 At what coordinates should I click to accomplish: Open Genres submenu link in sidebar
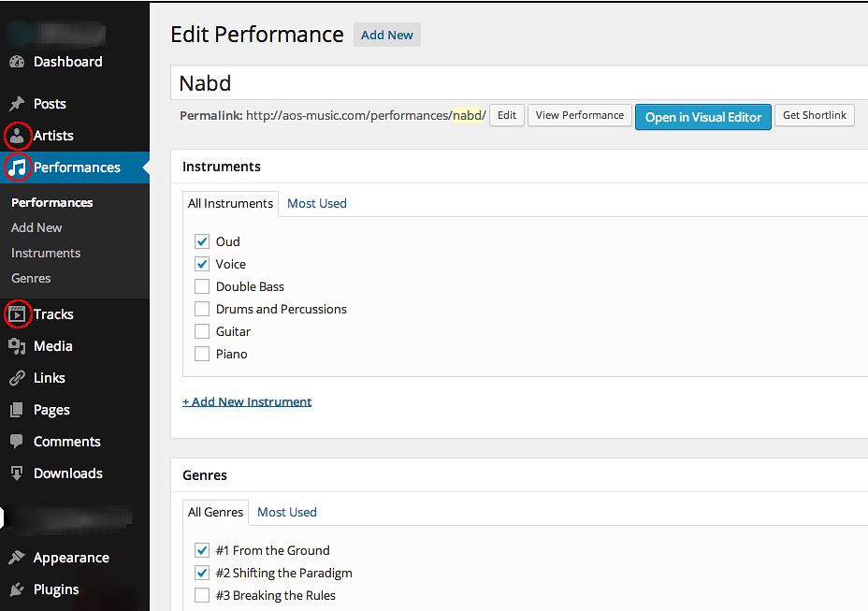tap(31, 278)
